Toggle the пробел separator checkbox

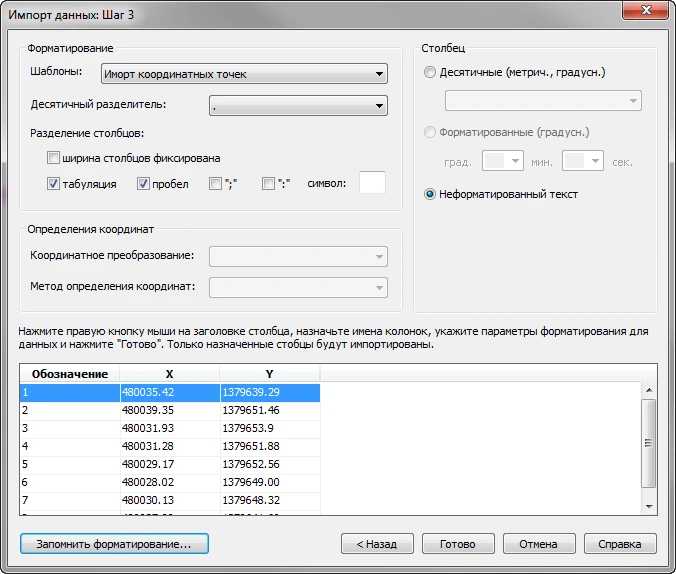[x=143, y=184]
